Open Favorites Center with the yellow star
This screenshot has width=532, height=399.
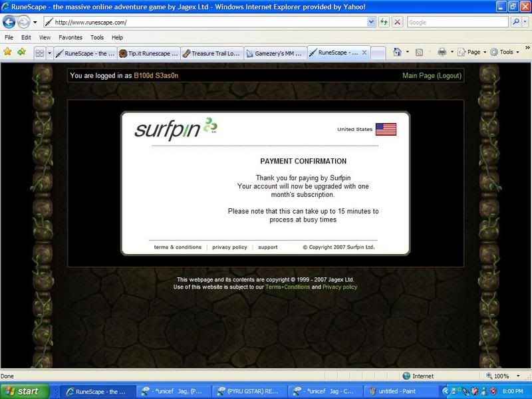coord(7,52)
